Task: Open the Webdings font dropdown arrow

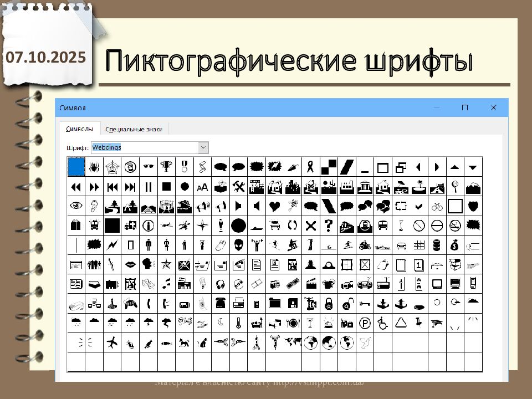Action: click(x=203, y=147)
